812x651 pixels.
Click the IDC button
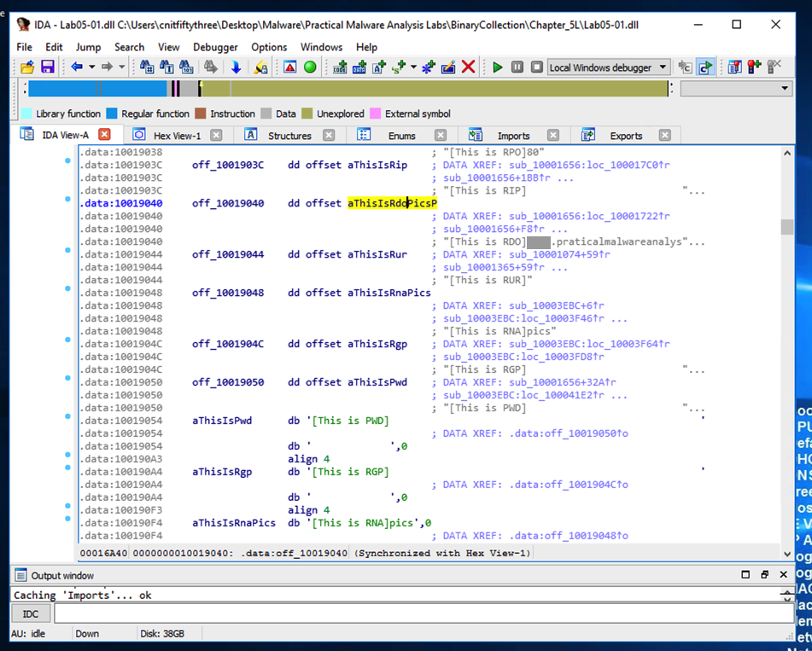(x=31, y=614)
